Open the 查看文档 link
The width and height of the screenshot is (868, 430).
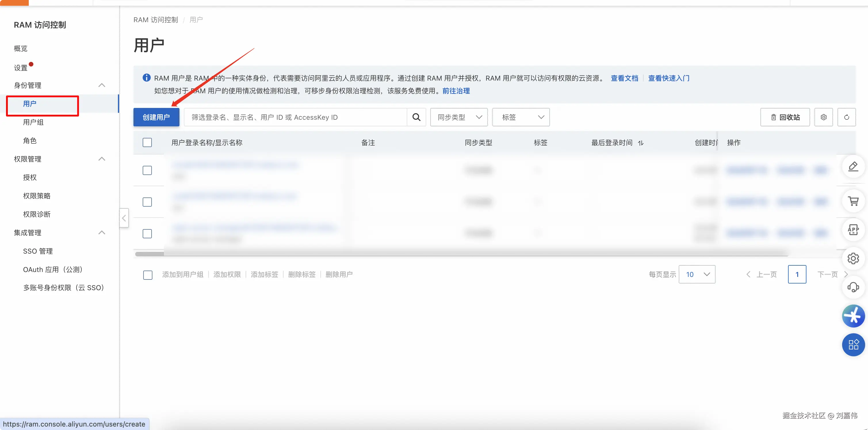point(624,78)
